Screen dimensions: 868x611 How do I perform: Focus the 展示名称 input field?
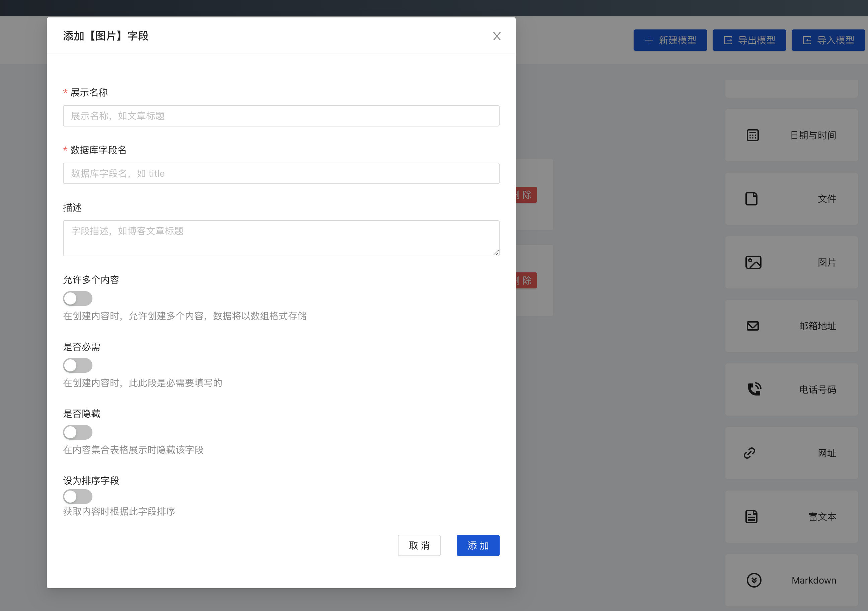[281, 116]
